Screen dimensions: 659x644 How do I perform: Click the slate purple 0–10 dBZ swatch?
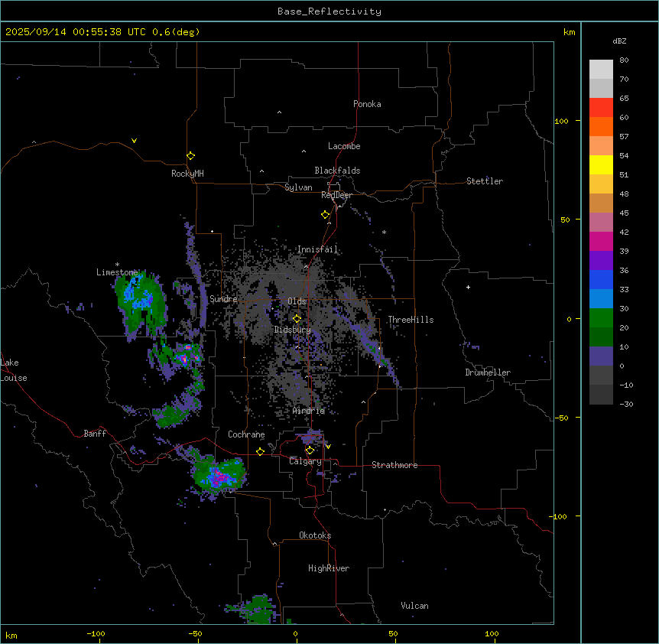601,356
